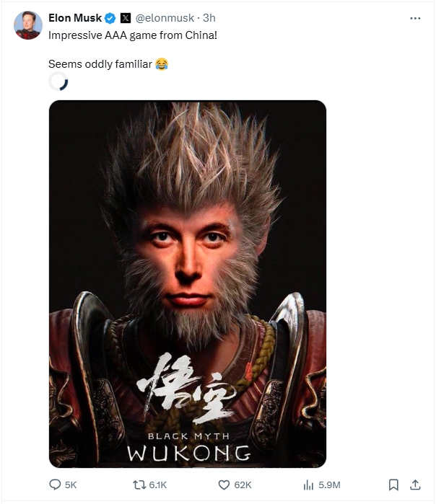This screenshot has width=436, height=504.
Task: Click the X affiliate badge icon
Action: coord(126,18)
